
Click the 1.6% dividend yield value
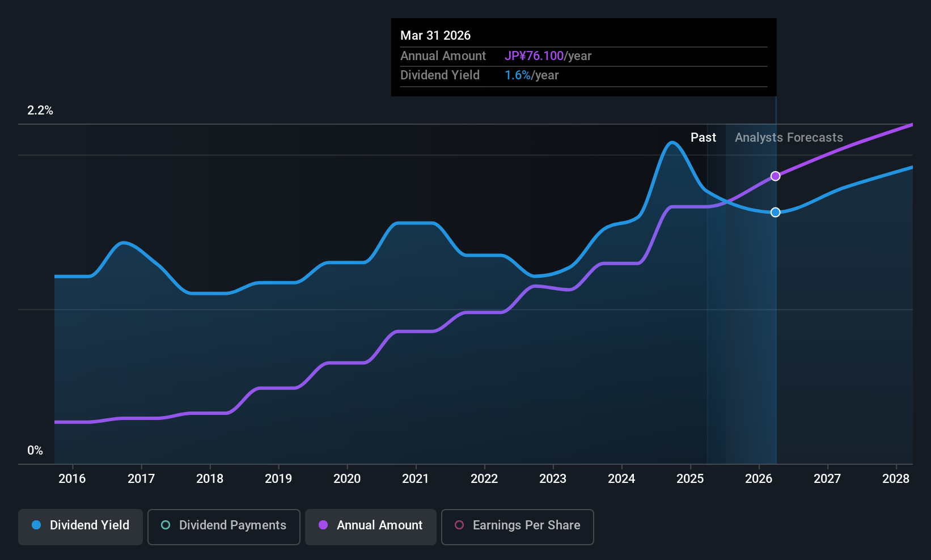(x=518, y=75)
